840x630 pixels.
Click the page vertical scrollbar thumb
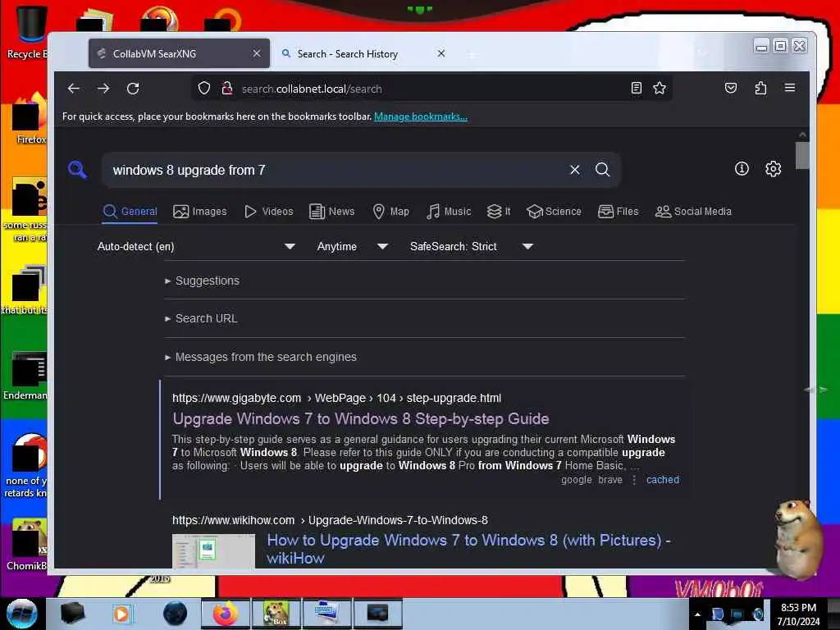coord(802,155)
